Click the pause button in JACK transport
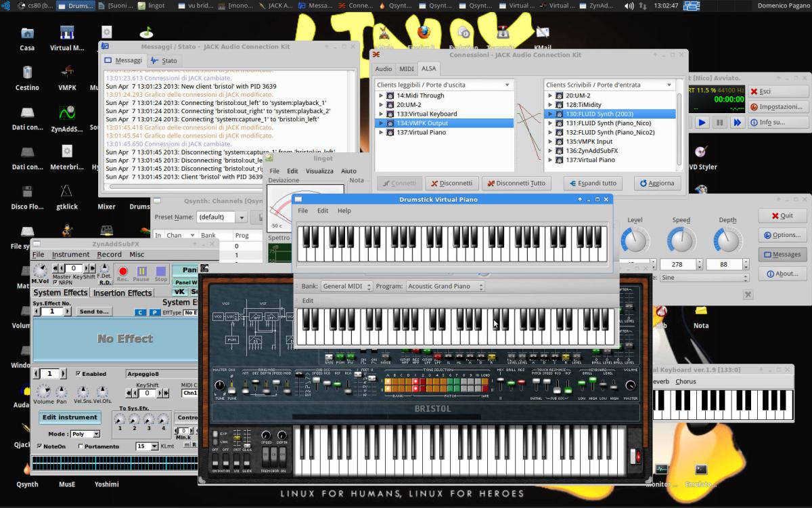812x508 pixels. 720,123
